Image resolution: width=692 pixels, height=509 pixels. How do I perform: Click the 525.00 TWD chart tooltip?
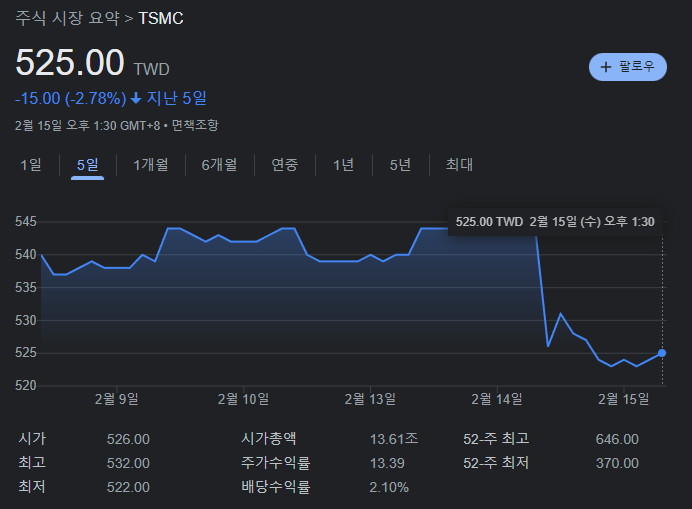coord(555,222)
